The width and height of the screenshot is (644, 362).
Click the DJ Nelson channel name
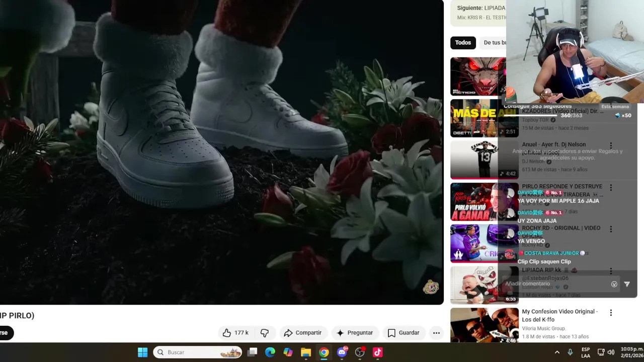point(533,161)
